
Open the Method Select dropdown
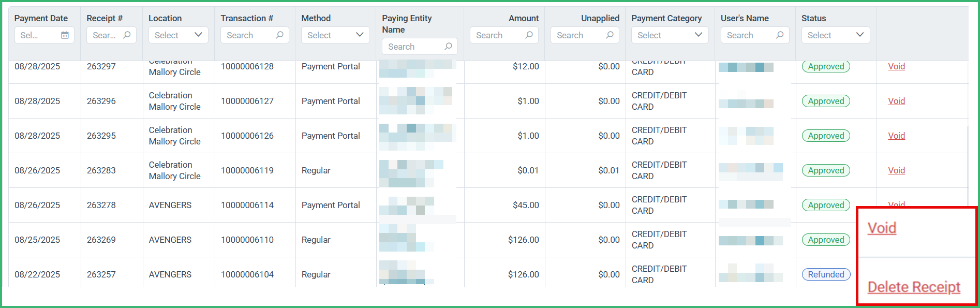[x=336, y=35]
